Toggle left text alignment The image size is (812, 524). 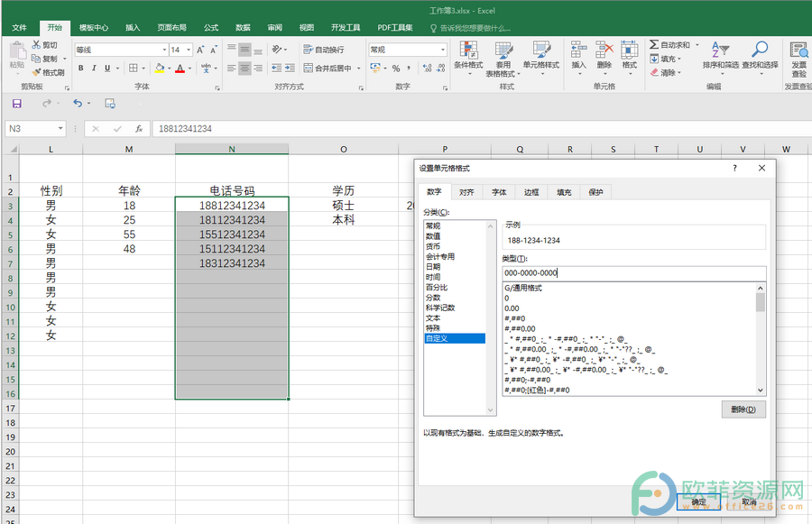[232, 68]
